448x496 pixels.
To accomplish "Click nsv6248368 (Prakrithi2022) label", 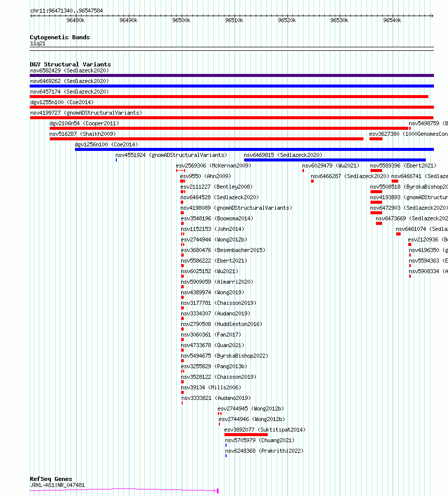I will point(264,451).
